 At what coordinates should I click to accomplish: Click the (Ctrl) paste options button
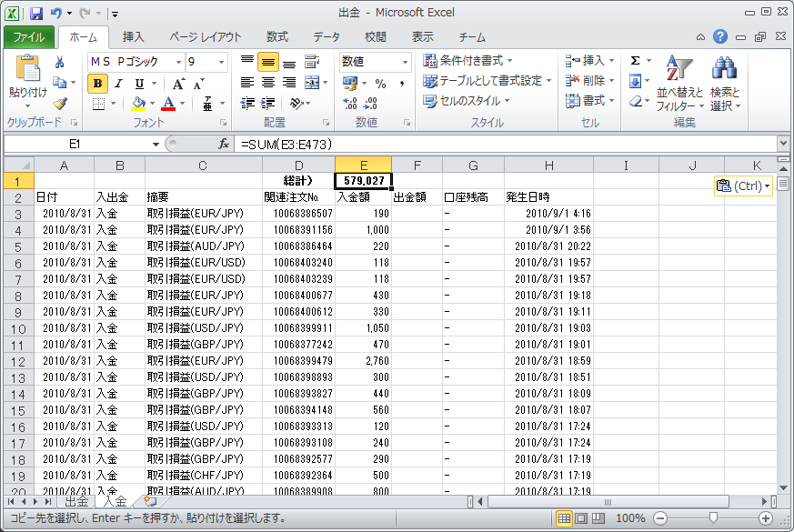click(743, 186)
